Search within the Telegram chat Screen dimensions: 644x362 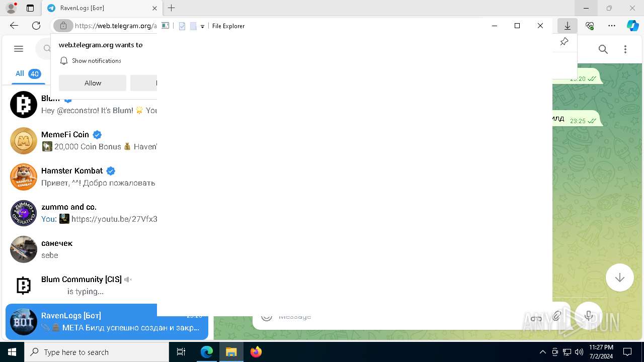[603, 49]
